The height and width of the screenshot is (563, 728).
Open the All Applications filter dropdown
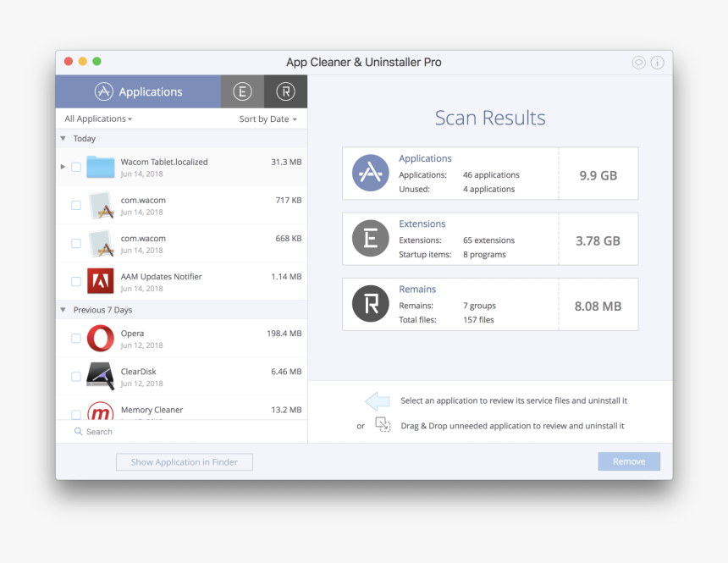(98, 119)
